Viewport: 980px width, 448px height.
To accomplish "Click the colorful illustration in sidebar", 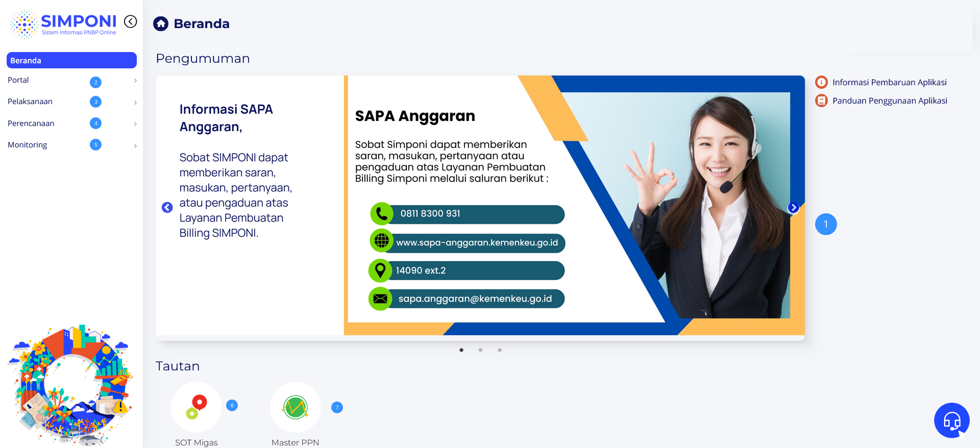I will [x=71, y=385].
